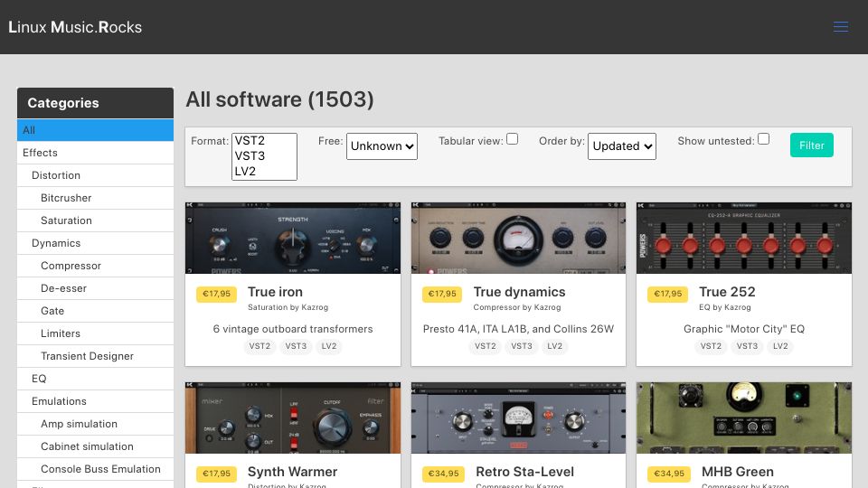Viewport: 868px width, 488px height.
Task: Click the VST3 tag on True iron
Action: pos(296,346)
